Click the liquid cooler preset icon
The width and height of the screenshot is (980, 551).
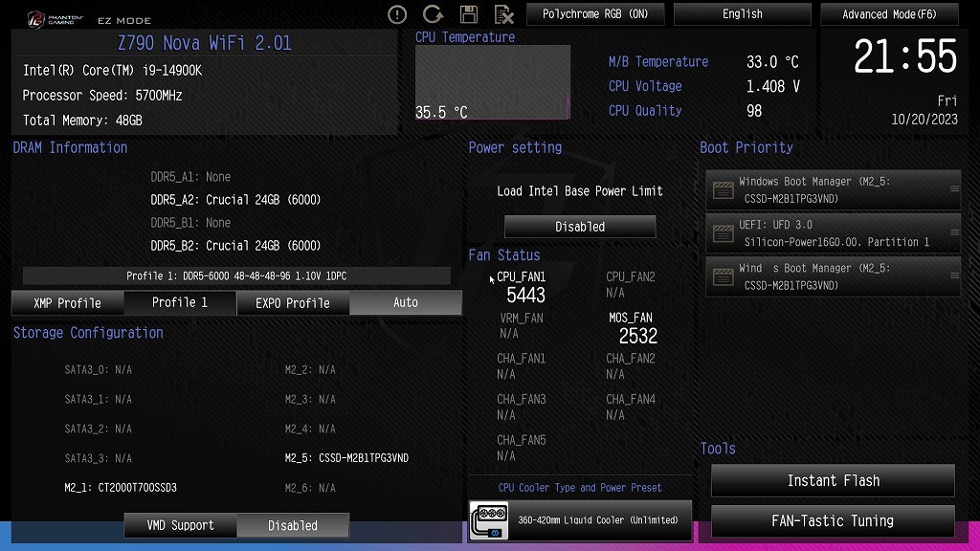(x=489, y=520)
